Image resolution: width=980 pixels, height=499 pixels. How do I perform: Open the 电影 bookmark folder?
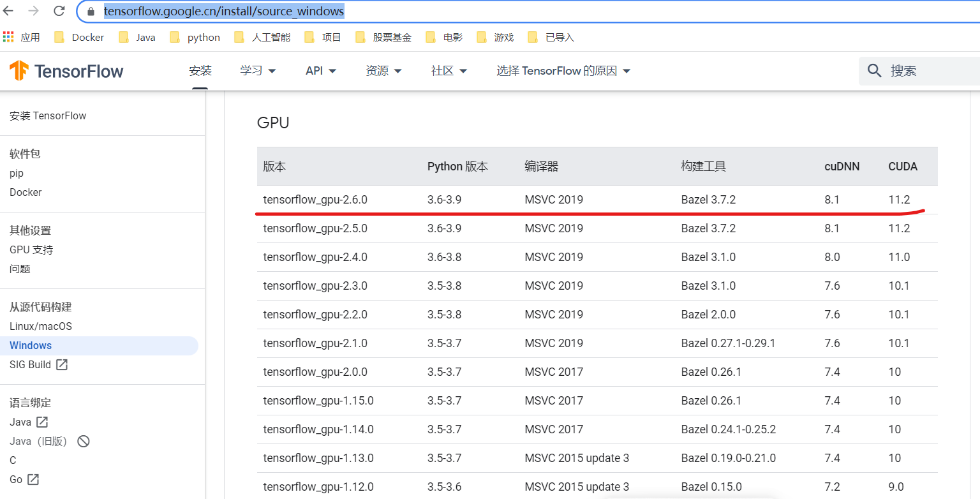pyautogui.click(x=444, y=37)
